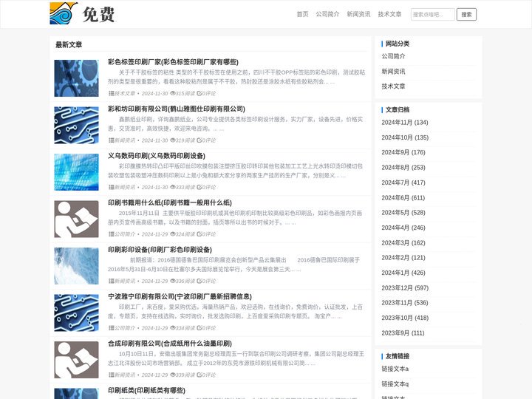The width and height of the screenshot is (532, 399).
Task: Click the wave logo of the site
Action: click(64, 13)
